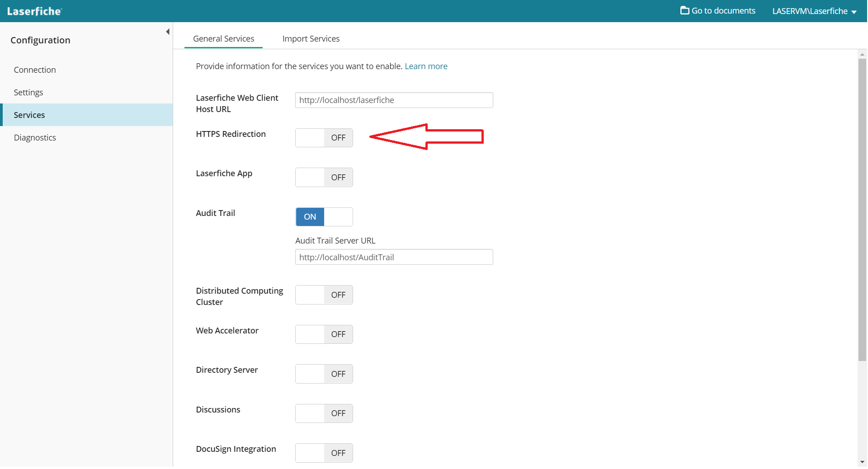Turn off the Audit Trail switch
Viewport: 868px width, 469px height.
pos(324,217)
